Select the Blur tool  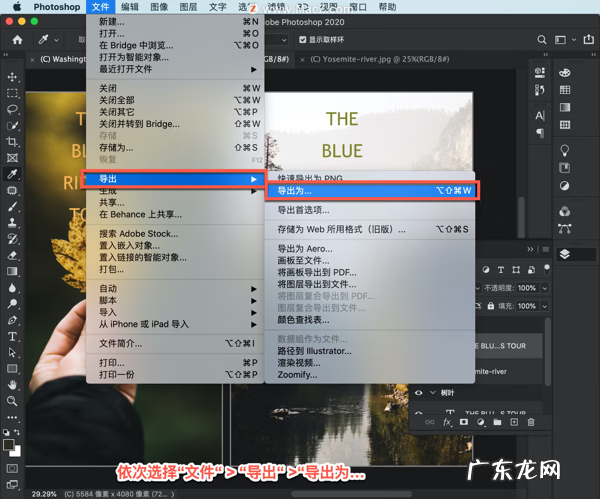12,288
